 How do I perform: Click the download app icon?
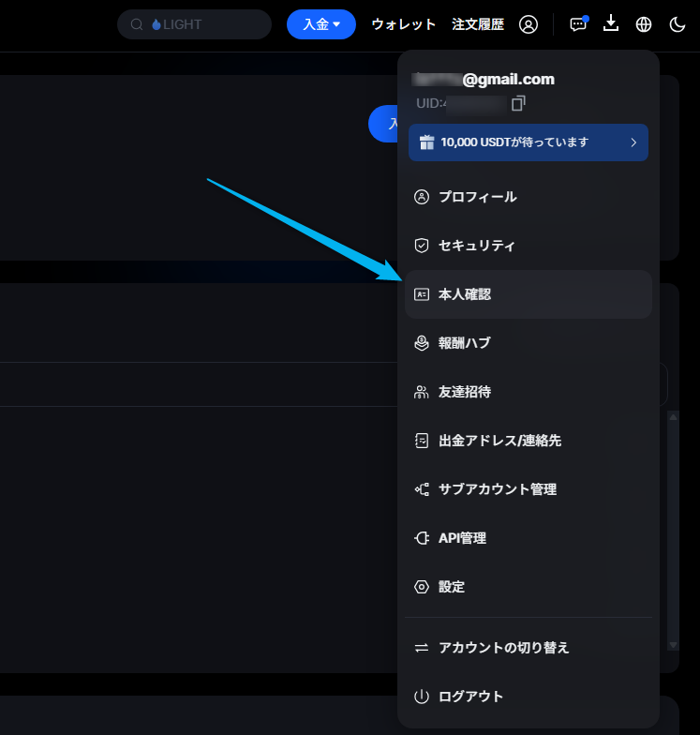(611, 23)
